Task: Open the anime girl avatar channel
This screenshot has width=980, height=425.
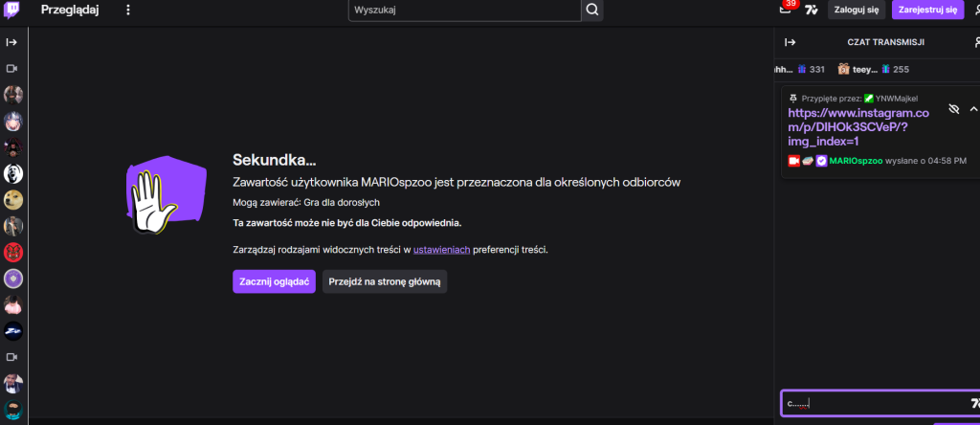Action: (x=13, y=121)
